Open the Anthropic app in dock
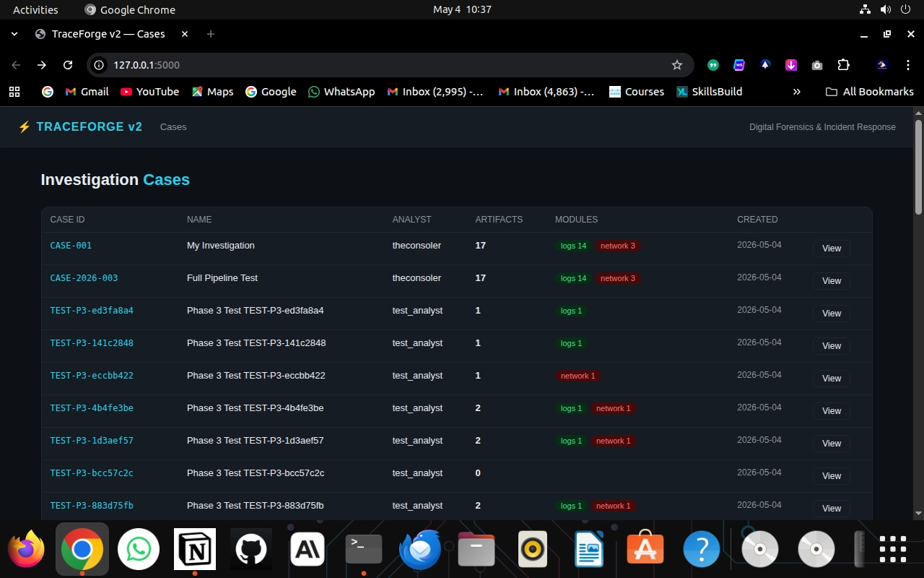Screen dimensions: 924x578 (308, 549)
